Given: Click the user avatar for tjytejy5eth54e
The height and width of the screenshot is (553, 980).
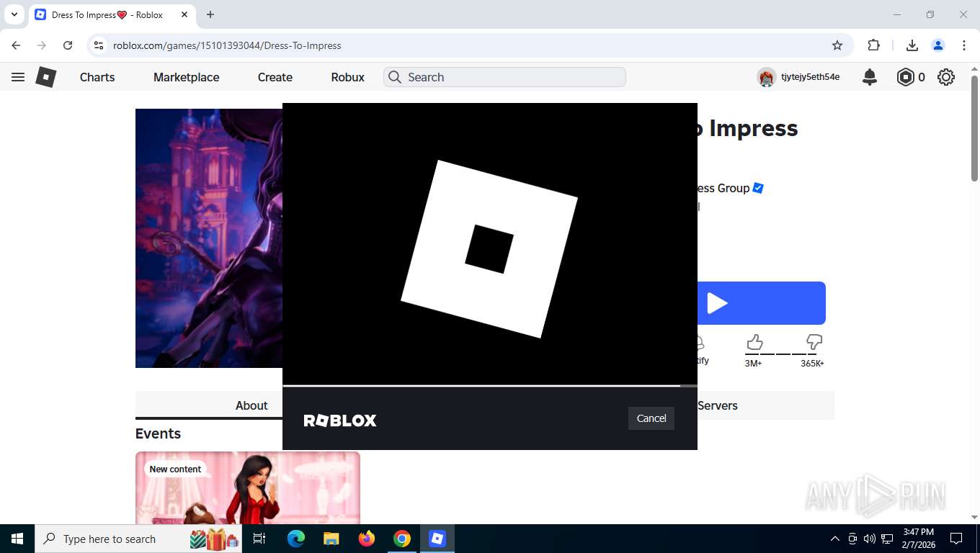Looking at the screenshot, I should click(x=766, y=77).
